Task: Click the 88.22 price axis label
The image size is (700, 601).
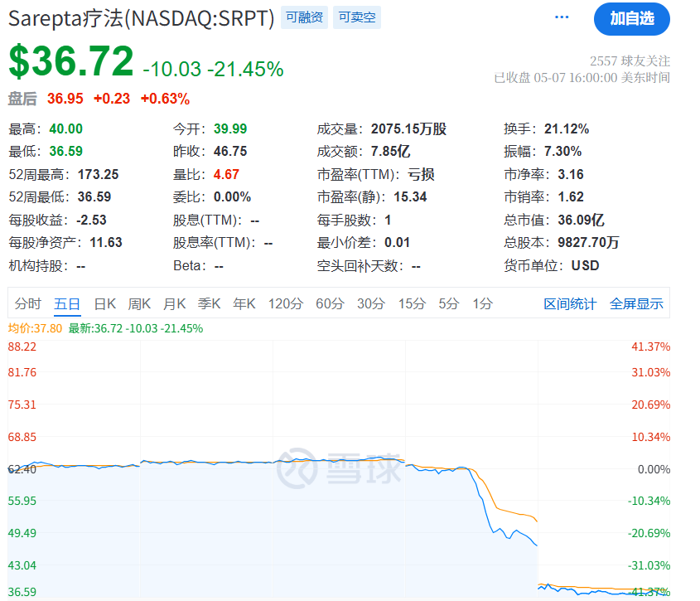Action: (x=22, y=347)
